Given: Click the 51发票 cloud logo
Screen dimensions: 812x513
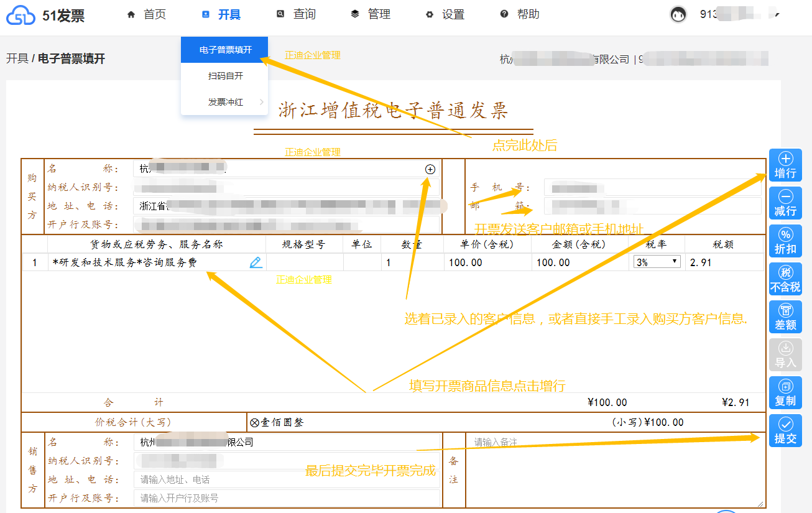Looking at the screenshot, I should [x=21, y=16].
